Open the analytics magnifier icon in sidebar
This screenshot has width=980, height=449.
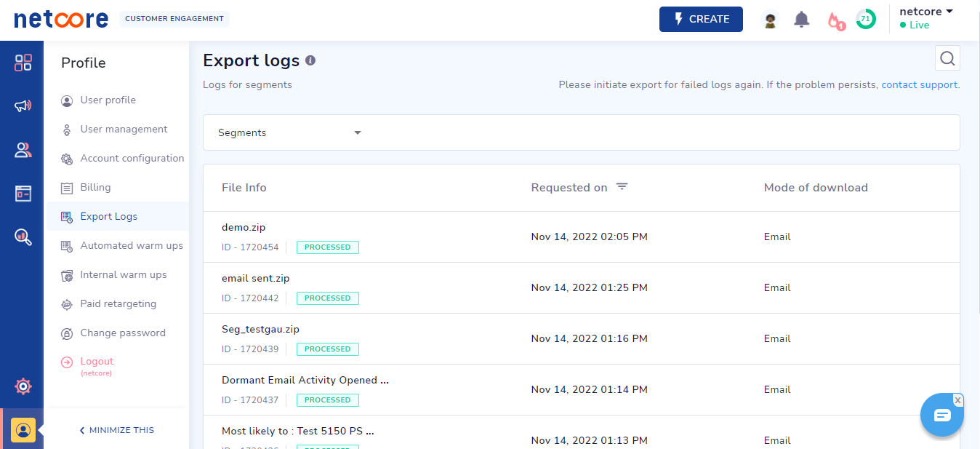(23, 237)
